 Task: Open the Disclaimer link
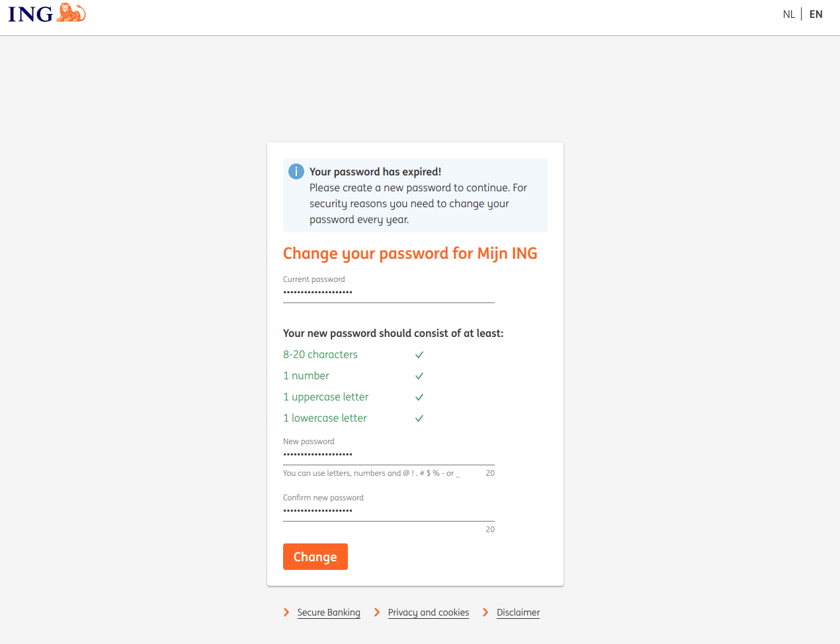point(518,612)
